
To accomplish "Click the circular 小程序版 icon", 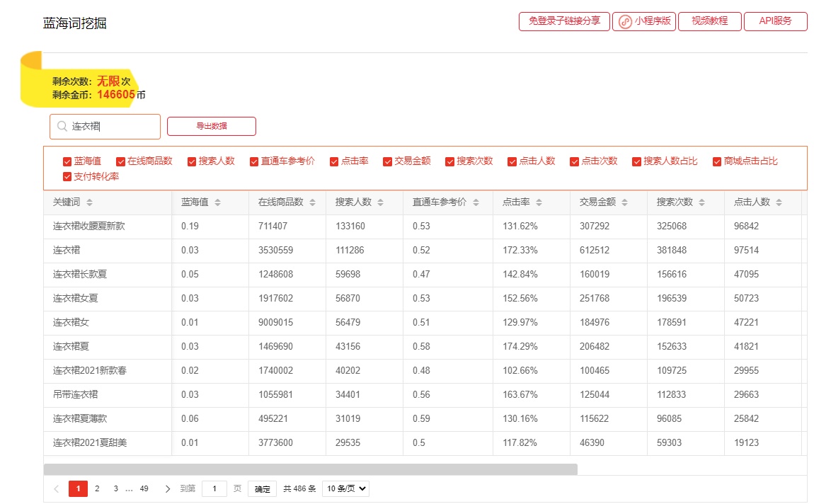I will tap(624, 21).
